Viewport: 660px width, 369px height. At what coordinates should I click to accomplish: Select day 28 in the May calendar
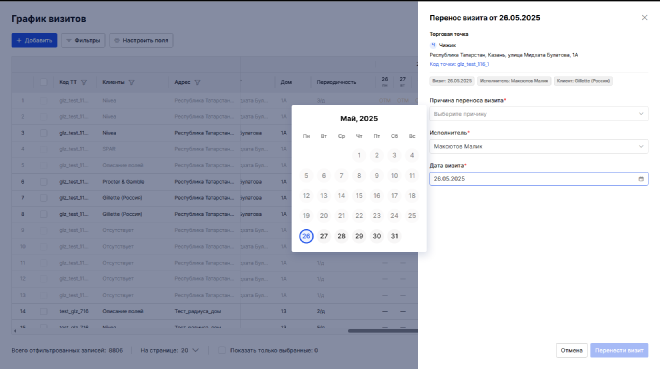click(341, 236)
